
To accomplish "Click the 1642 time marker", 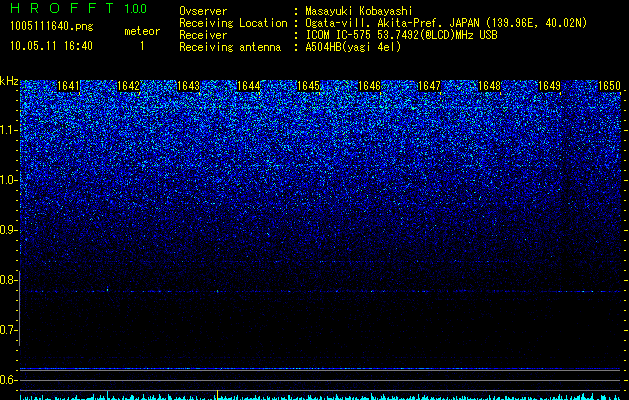I will point(128,86).
